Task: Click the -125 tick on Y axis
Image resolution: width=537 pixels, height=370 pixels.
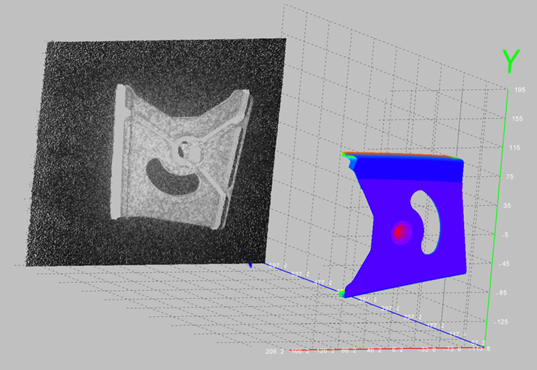Action: click(500, 322)
